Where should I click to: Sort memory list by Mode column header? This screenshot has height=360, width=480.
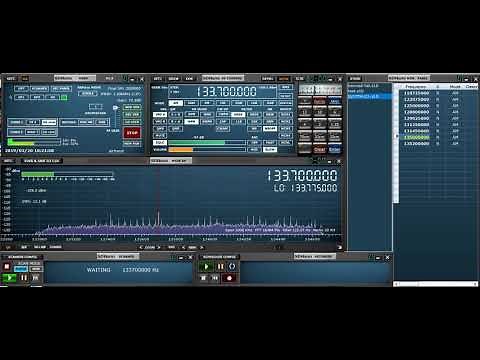pos(455,86)
